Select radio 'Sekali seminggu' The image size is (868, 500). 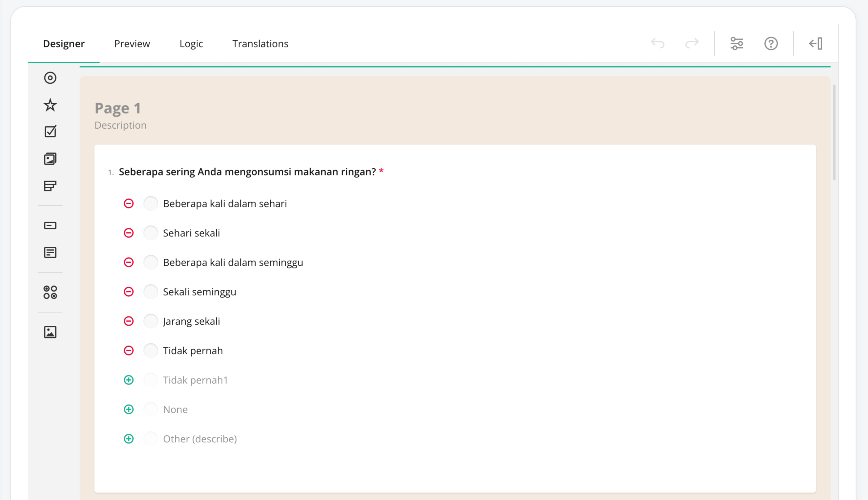click(151, 291)
